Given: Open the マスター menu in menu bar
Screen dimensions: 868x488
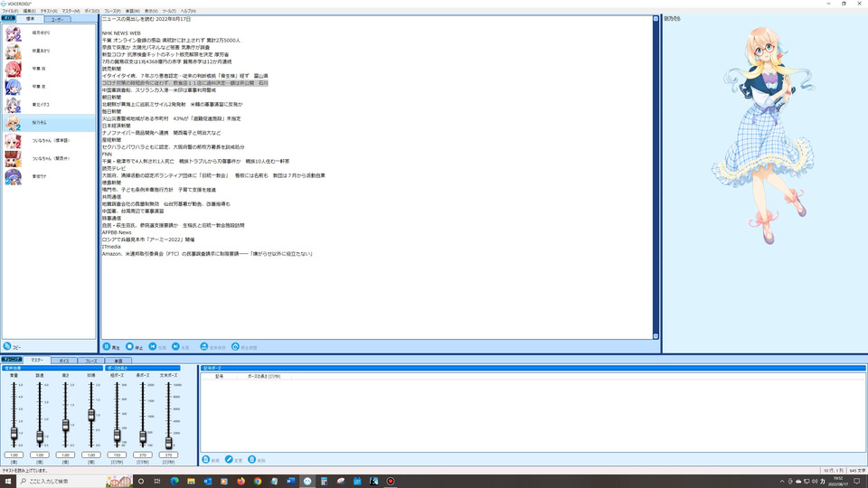Looking at the screenshot, I should coord(71,11).
